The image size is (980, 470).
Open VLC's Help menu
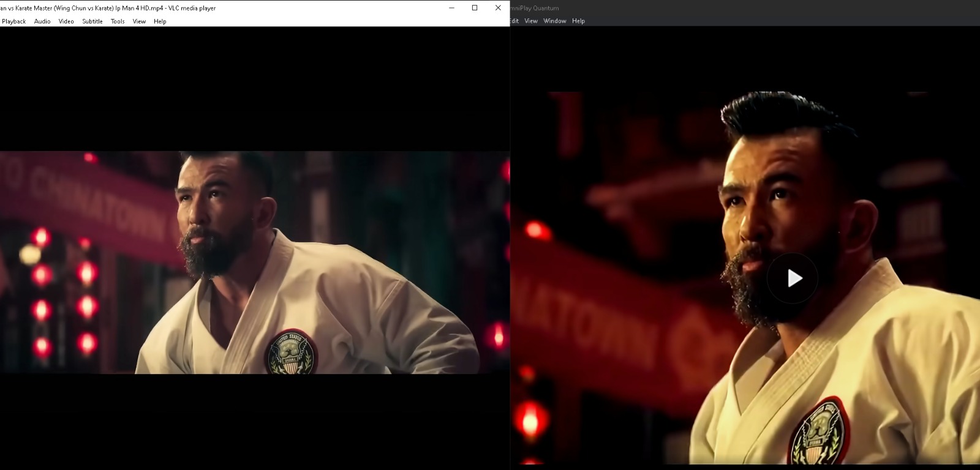tap(160, 21)
